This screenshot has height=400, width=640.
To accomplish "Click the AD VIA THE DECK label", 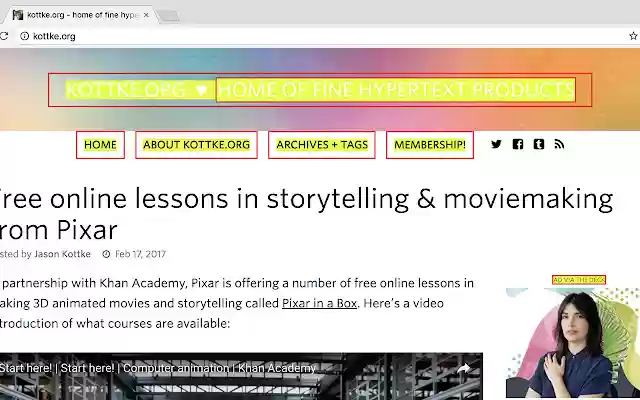I will click(x=579, y=280).
